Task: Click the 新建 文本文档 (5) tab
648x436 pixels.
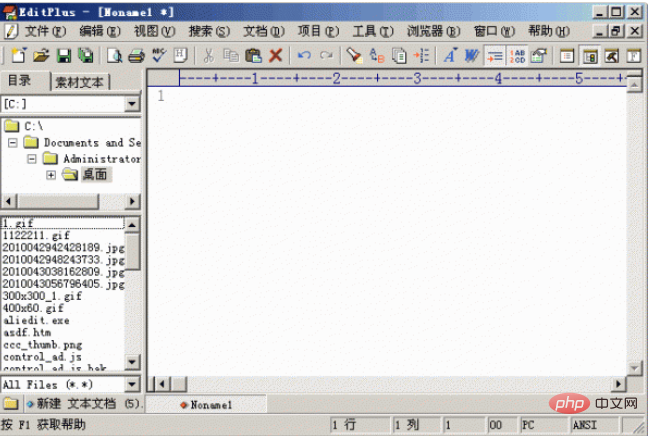Action: (84, 404)
